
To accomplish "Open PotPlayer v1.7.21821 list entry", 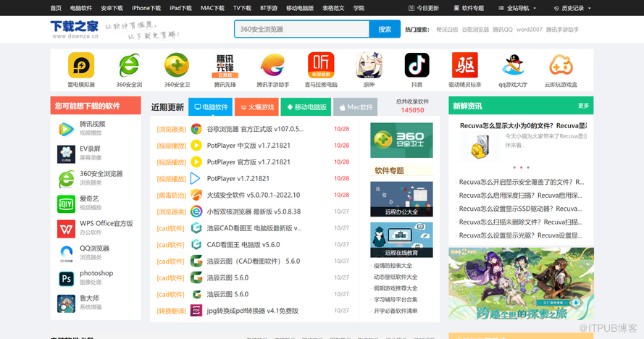I will (238, 178).
